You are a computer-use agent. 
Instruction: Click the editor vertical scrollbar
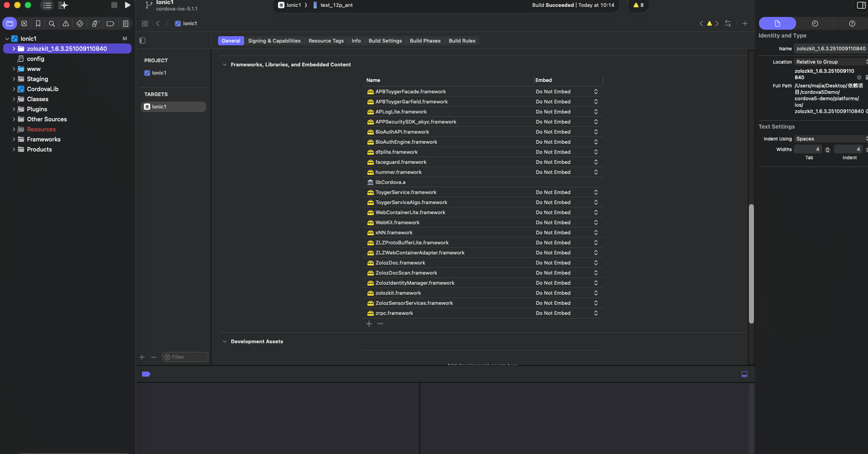(x=751, y=263)
